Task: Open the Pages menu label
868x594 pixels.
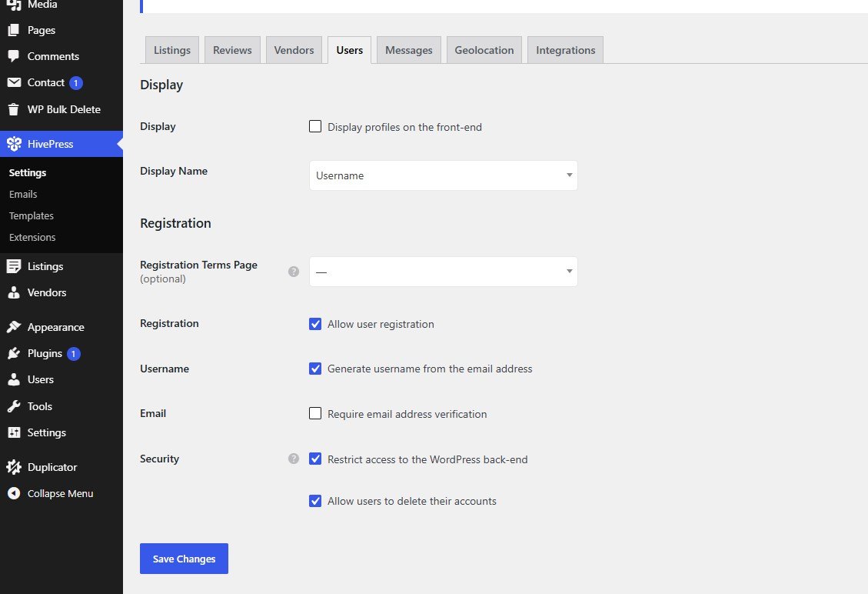Action: click(42, 31)
